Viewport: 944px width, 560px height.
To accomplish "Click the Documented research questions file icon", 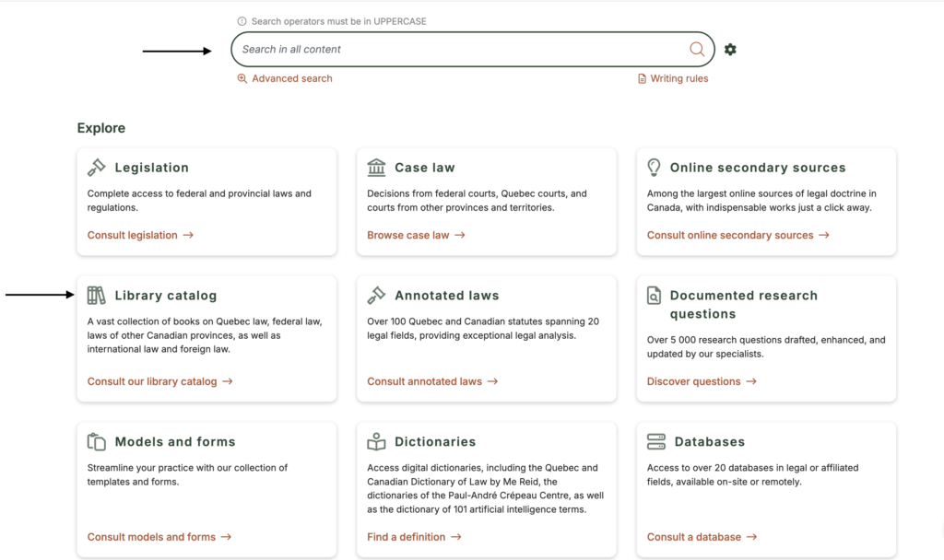I will point(654,296).
